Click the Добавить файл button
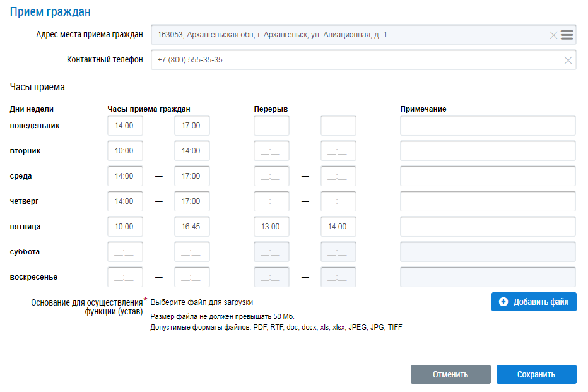Viewport: 588px width, 392px height. click(534, 302)
